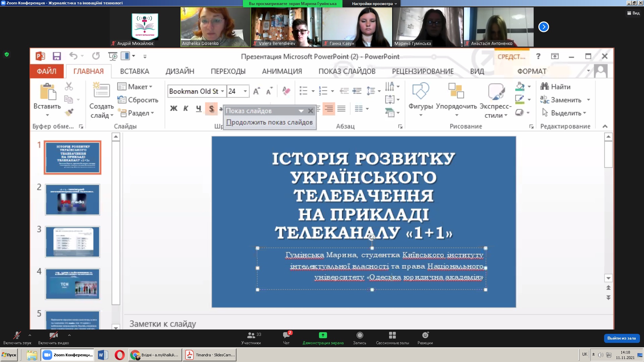Open the Bookman Old St font dropdown
This screenshot has width=644, height=362.
(x=222, y=91)
